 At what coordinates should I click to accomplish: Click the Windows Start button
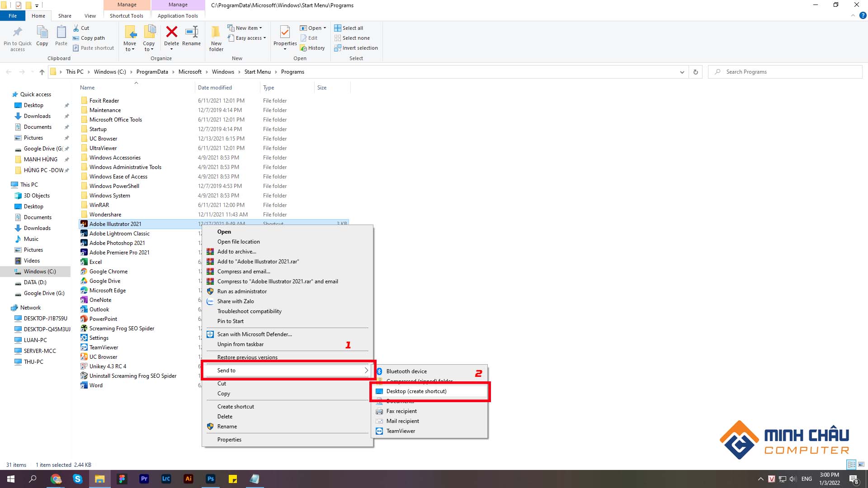tap(11, 479)
